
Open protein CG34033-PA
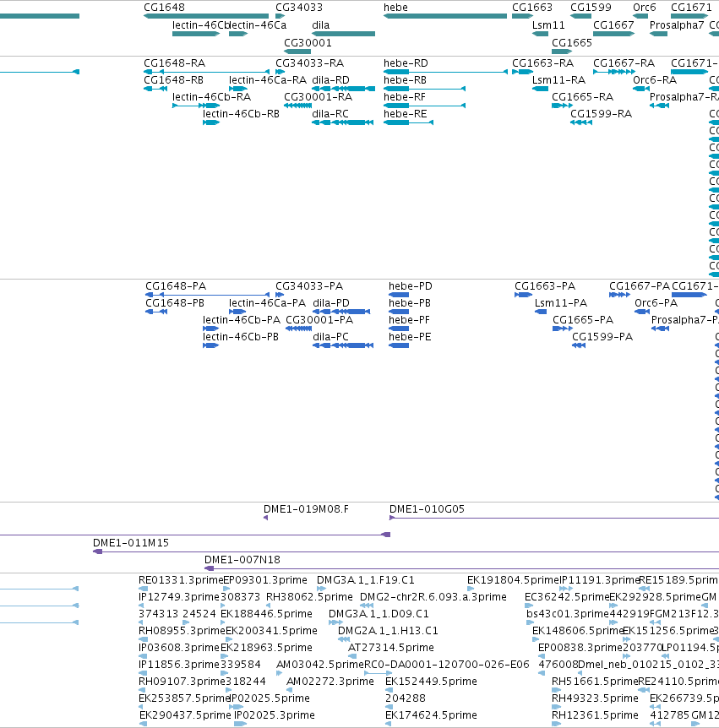[x=309, y=286]
